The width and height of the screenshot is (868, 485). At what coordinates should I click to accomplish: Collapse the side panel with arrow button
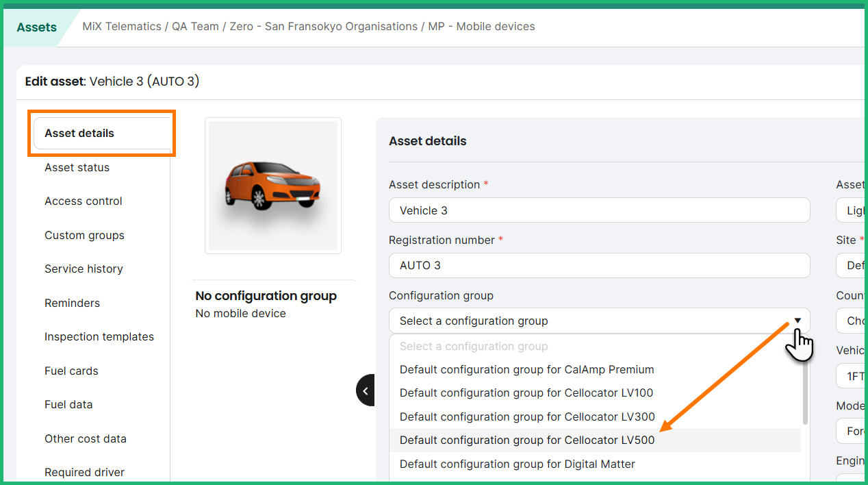(366, 390)
